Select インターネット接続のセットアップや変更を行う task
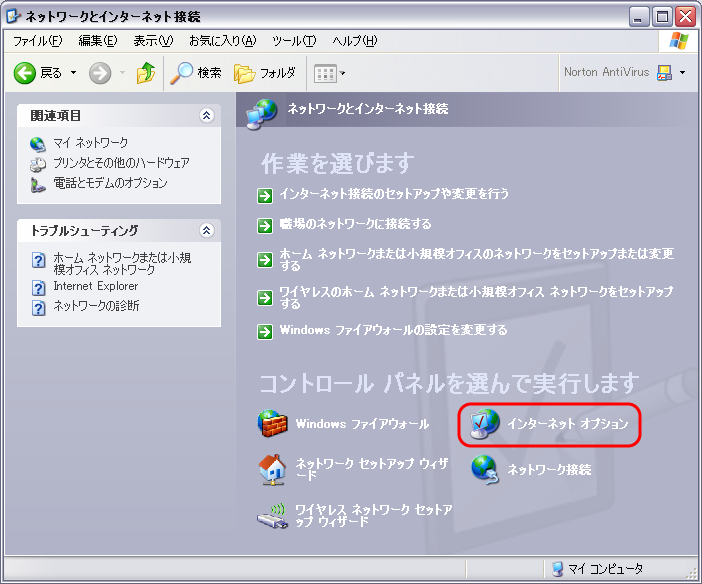 coord(394,193)
